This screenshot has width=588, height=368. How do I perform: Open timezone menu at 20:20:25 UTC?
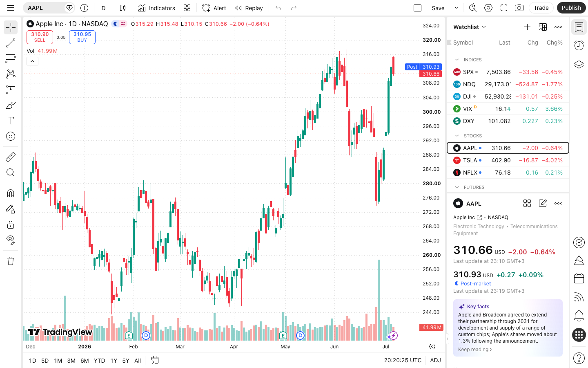403,360
